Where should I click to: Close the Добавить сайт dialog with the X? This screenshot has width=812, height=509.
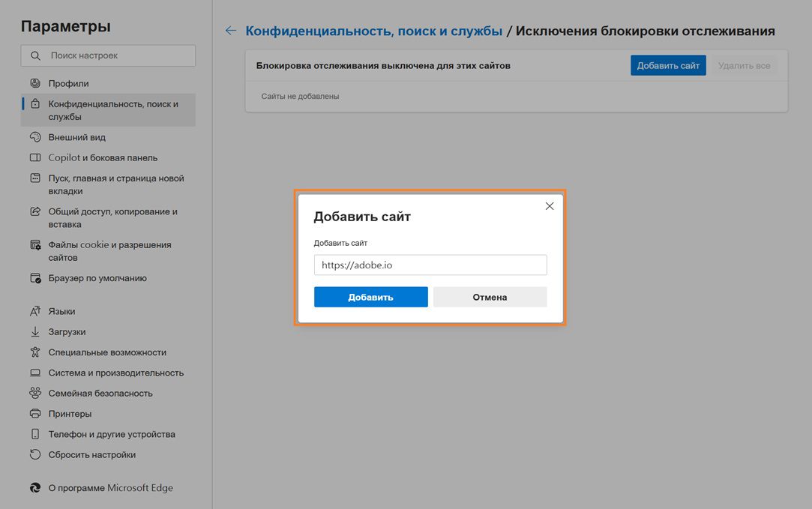tap(550, 205)
